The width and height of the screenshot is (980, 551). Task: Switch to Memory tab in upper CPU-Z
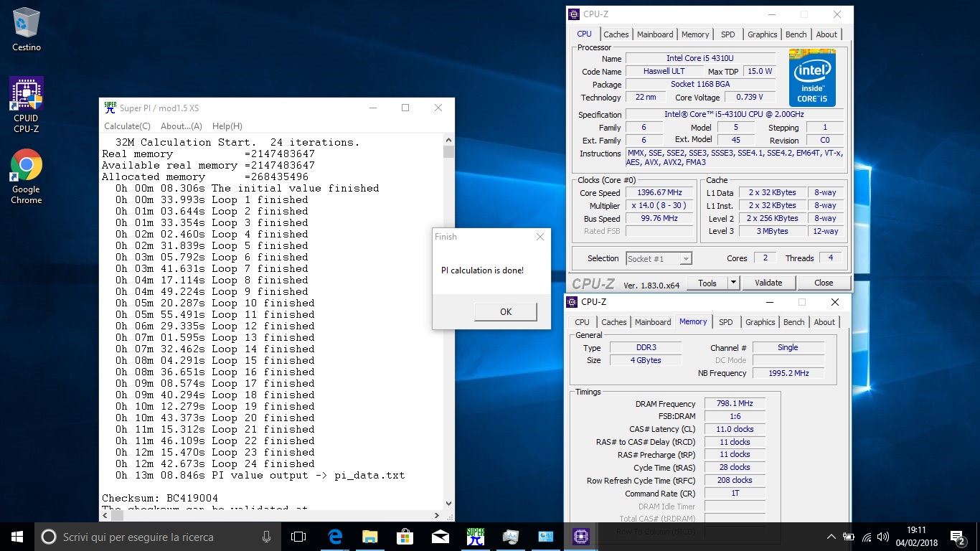pos(695,34)
